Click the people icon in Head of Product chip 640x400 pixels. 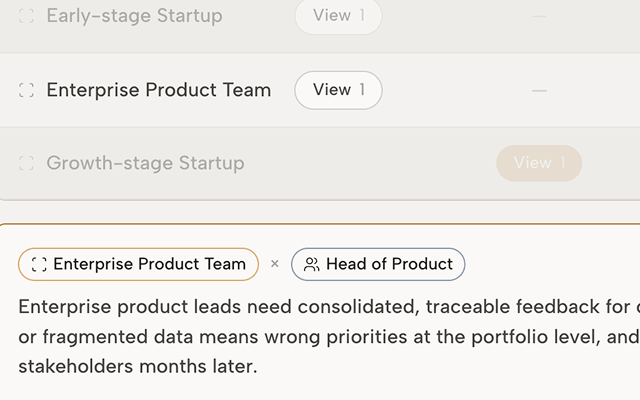click(311, 264)
